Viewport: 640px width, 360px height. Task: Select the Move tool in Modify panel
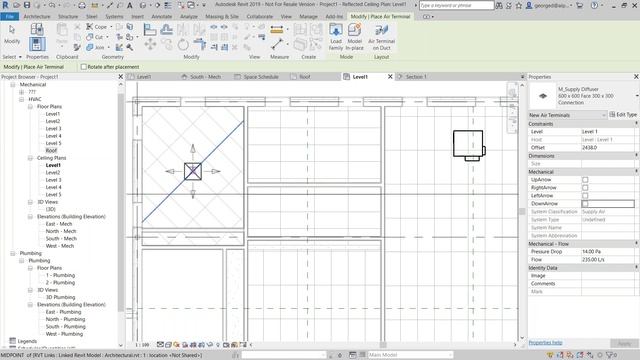point(150,44)
